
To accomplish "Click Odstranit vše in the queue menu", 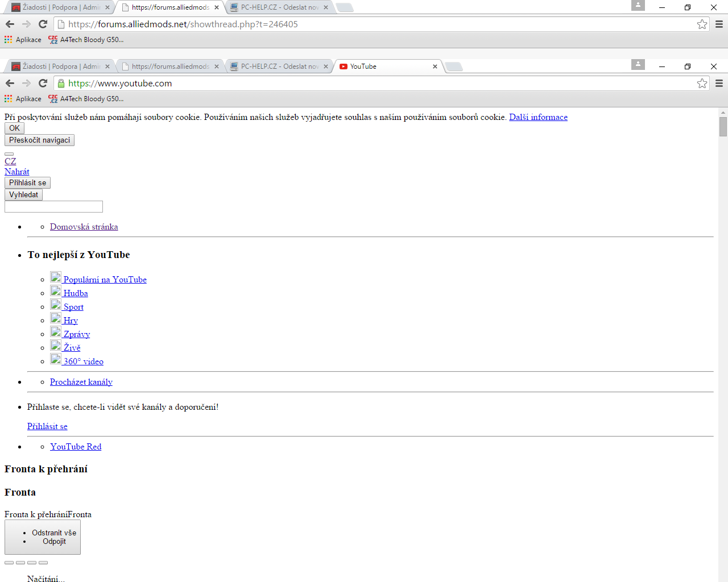I will pos(54,533).
